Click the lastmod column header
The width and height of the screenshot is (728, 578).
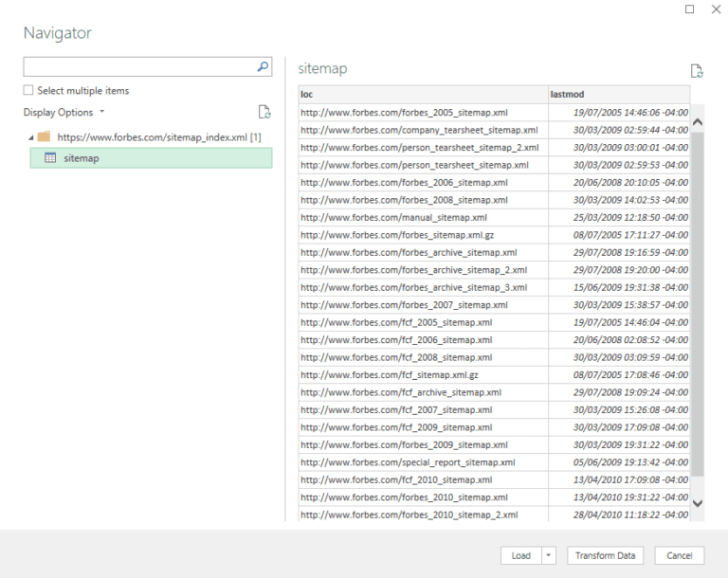tap(619, 94)
